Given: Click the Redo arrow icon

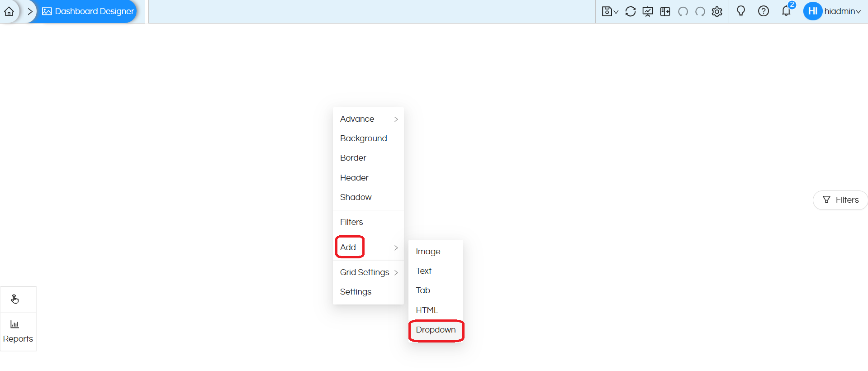Looking at the screenshot, I should click(x=700, y=11).
